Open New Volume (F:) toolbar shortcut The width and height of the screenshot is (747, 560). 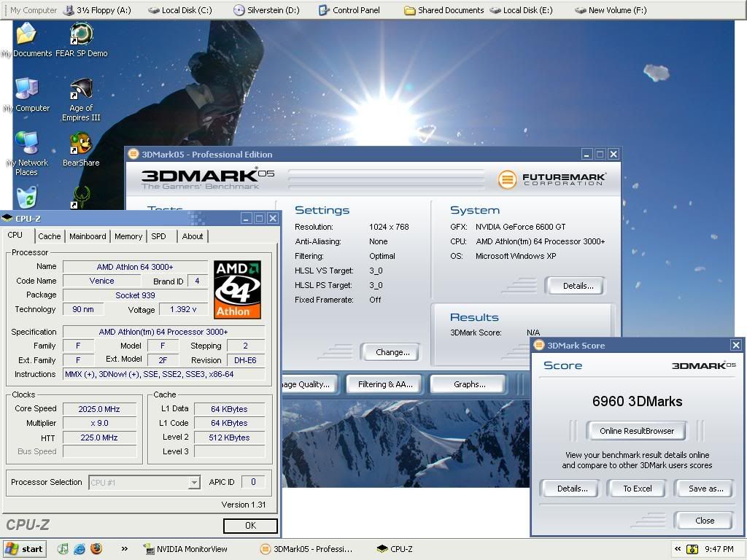point(611,10)
